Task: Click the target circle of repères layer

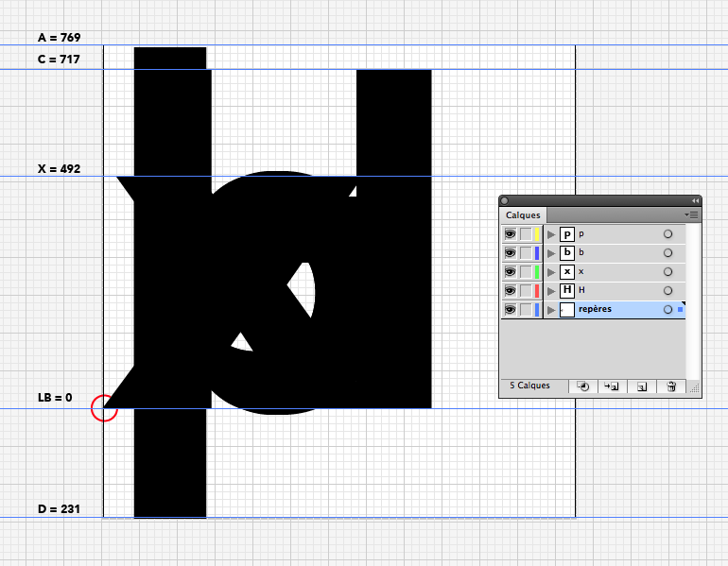Action: coord(667,309)
